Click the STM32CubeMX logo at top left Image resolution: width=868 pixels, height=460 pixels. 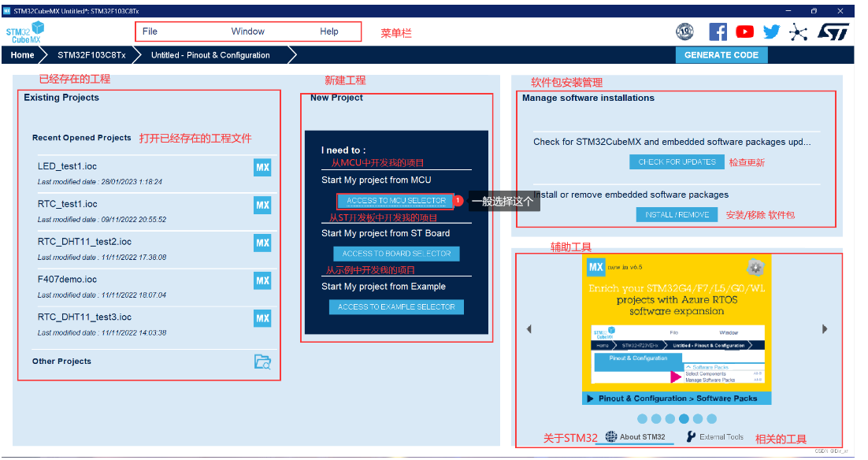point(25,32)
